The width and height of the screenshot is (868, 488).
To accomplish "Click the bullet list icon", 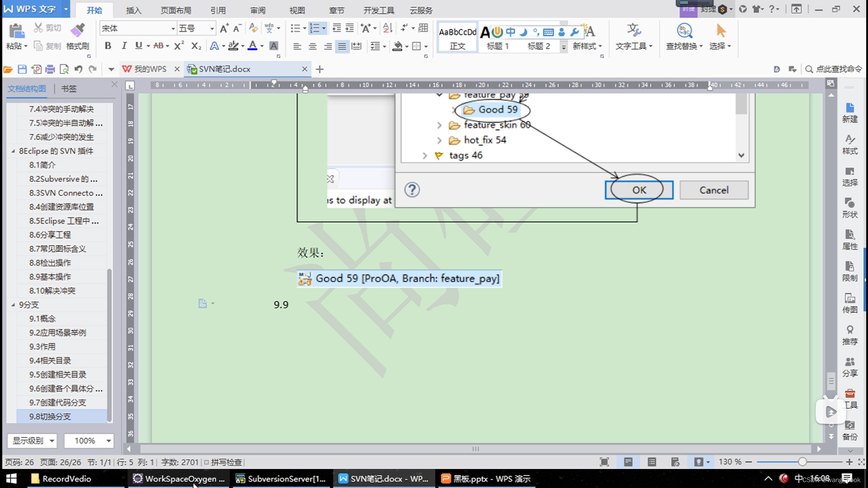I will (295, 28).
